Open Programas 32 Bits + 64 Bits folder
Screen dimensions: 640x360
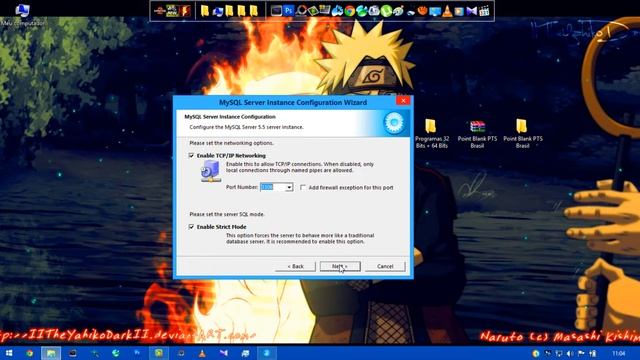pos(431,134)
